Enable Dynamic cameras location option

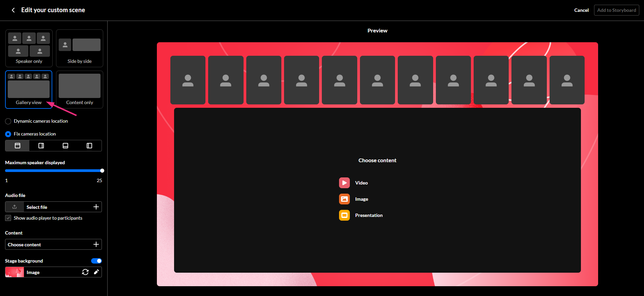(8, 121)
